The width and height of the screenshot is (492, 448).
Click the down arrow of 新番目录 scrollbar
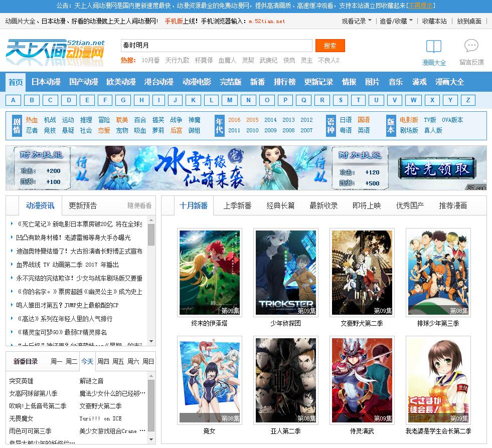pos(151,439)
